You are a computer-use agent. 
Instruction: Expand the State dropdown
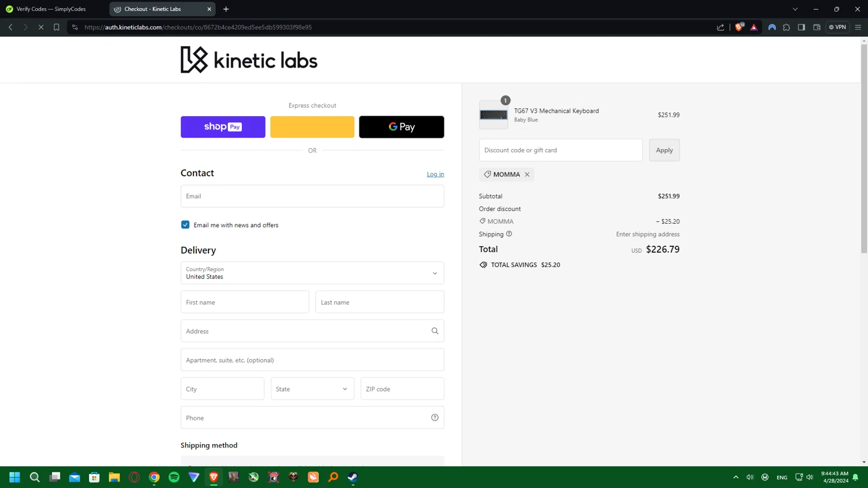coord(312,389)
